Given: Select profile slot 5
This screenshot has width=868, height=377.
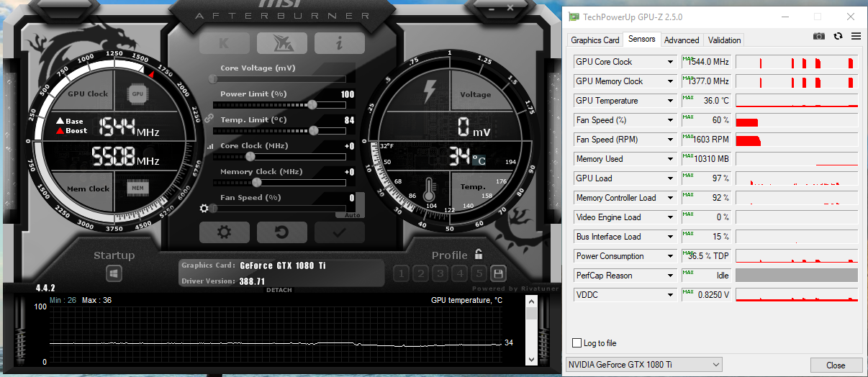Looking at the screenshot, I should [x=479, y=273].
